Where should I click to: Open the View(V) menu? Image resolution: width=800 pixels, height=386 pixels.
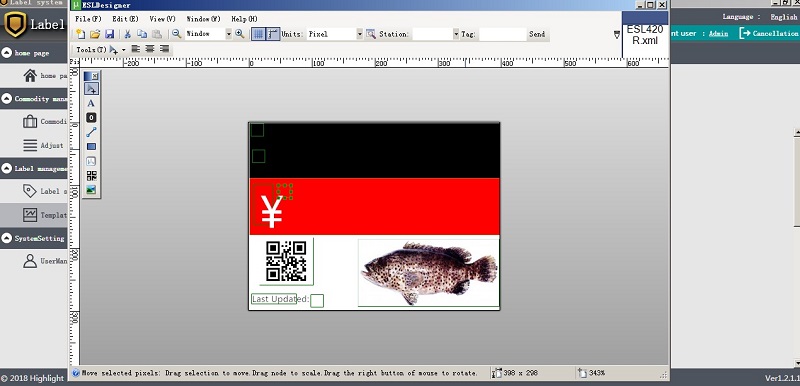coord(162,19)
